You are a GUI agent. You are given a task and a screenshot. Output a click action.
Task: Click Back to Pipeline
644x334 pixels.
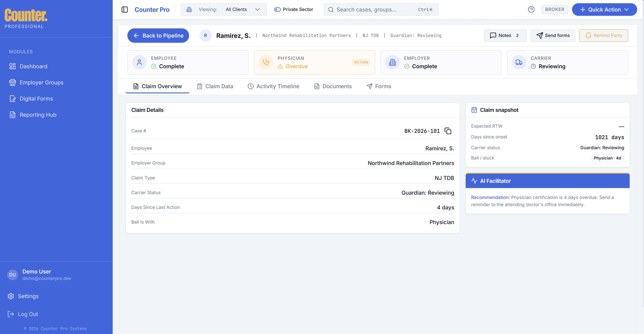pyautogui.click(x=158, y=35)
